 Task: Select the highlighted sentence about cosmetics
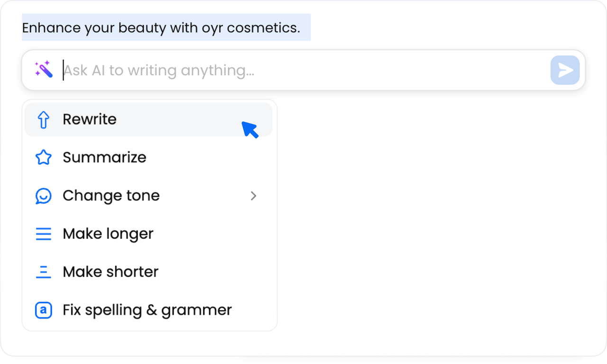(166, 28)
